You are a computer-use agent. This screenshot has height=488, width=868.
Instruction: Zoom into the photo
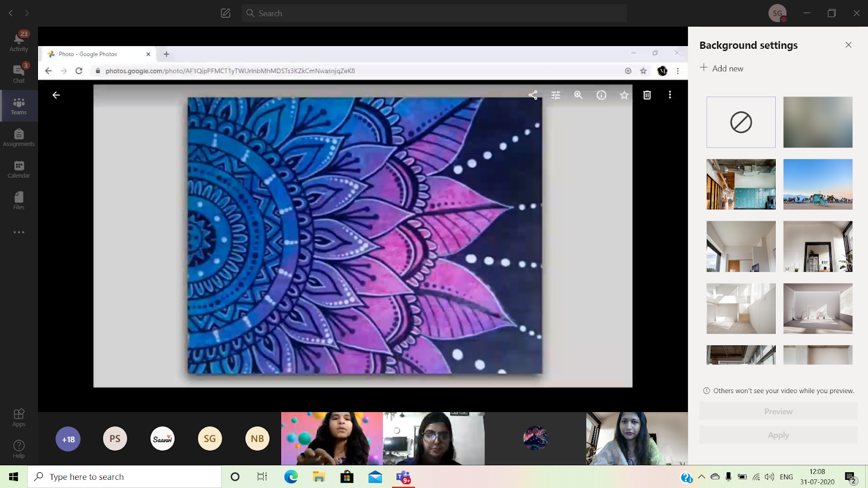click(x=578, y=95)
